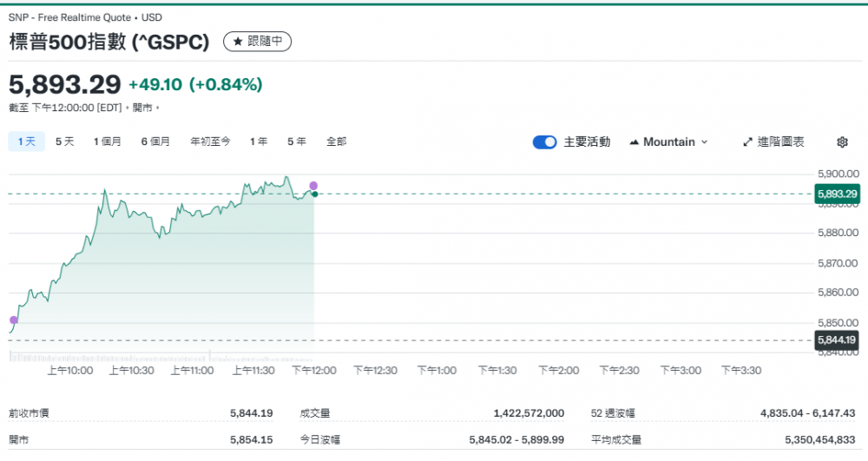
Task: Click the purple marker at market open
Action: point(13,320)
